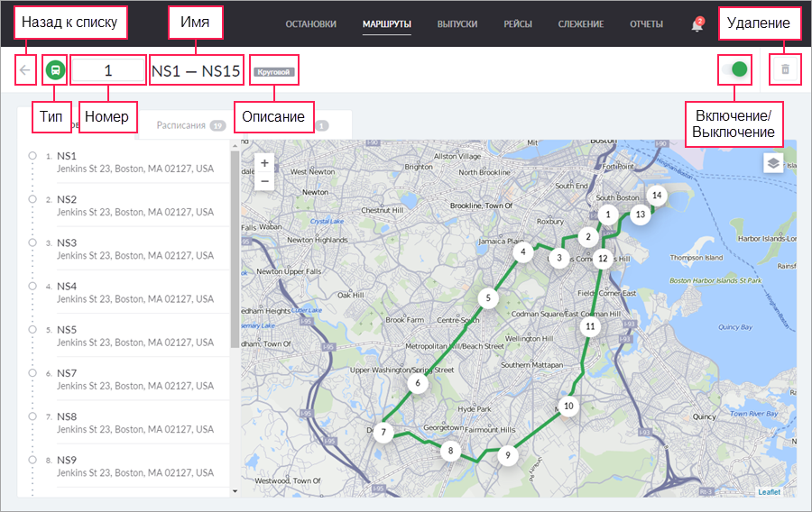Screen dimensions: 812x512
Task: Open the map layers selector
Action: (x=772, y=163)
